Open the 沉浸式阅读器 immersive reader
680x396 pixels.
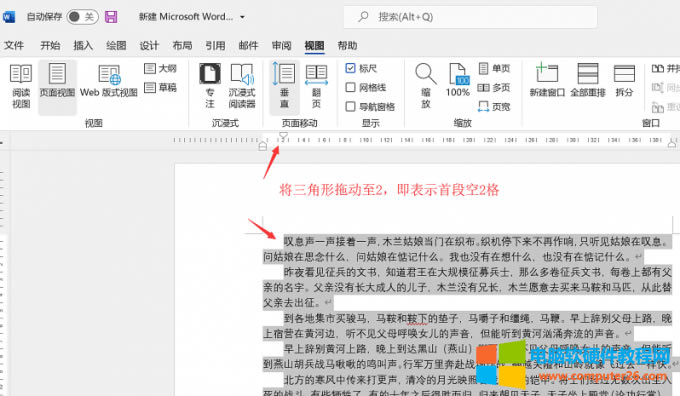tap(242, 86)
